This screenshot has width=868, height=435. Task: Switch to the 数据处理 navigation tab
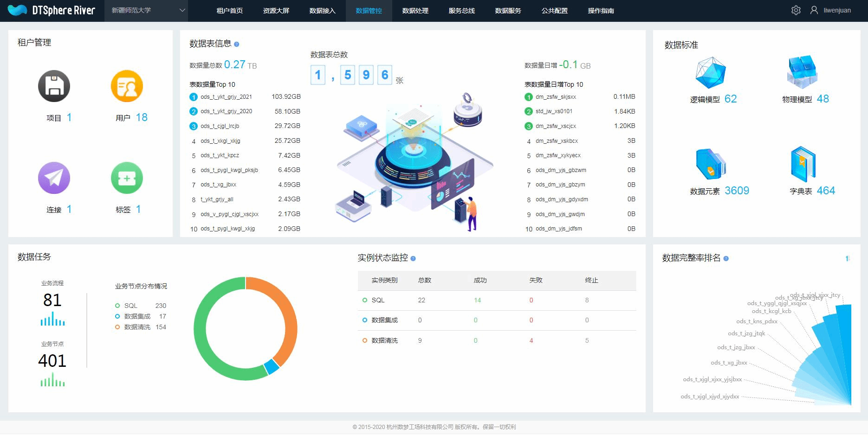(415, 11)
